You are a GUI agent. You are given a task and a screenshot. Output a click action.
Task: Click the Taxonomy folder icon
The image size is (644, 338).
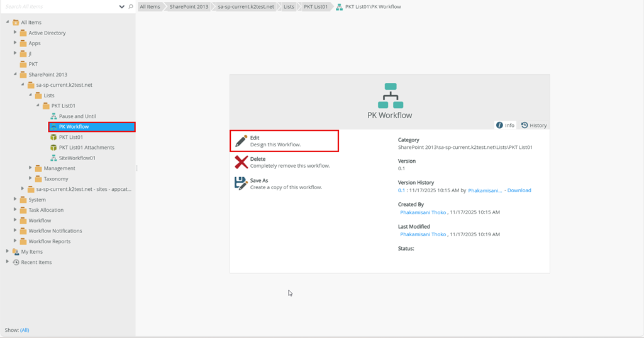click(38, 179)
